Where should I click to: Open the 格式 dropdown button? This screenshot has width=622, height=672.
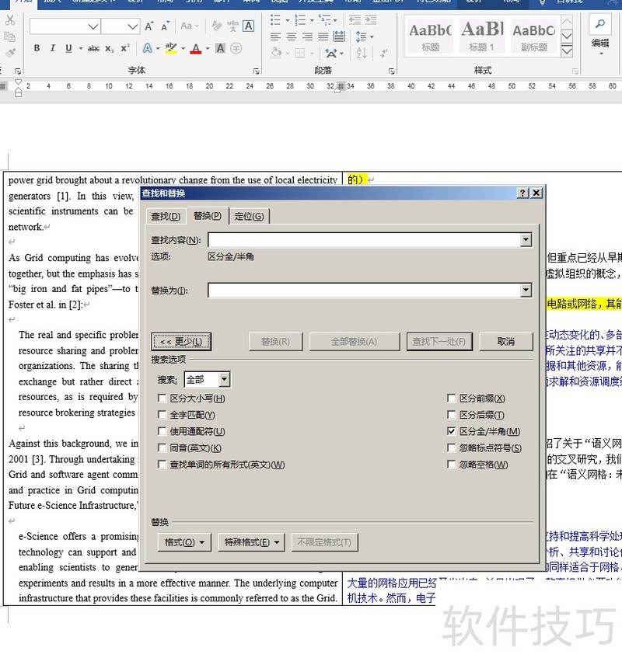[184, 542]
